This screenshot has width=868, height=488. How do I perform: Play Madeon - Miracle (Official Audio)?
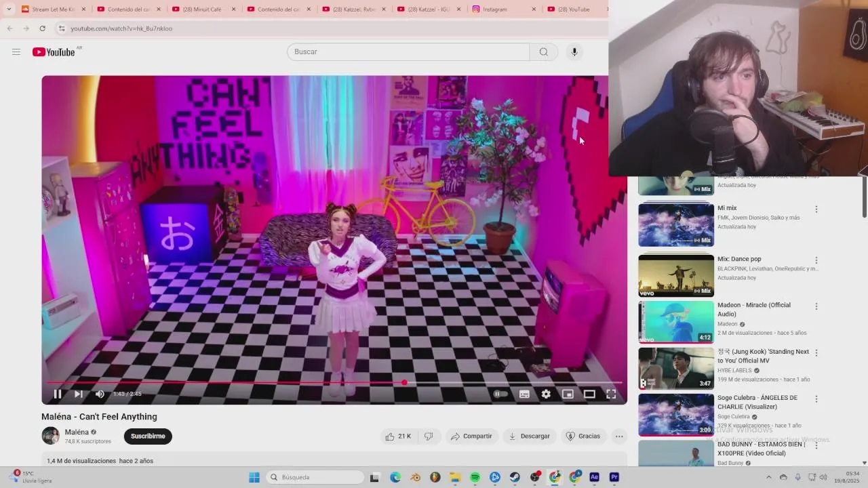click(676, 322)
